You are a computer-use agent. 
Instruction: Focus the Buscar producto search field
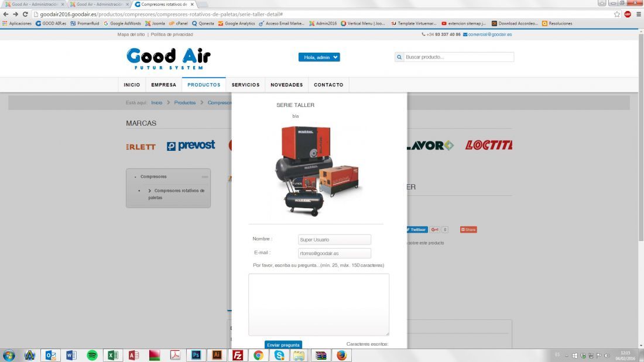click(458, 57)
